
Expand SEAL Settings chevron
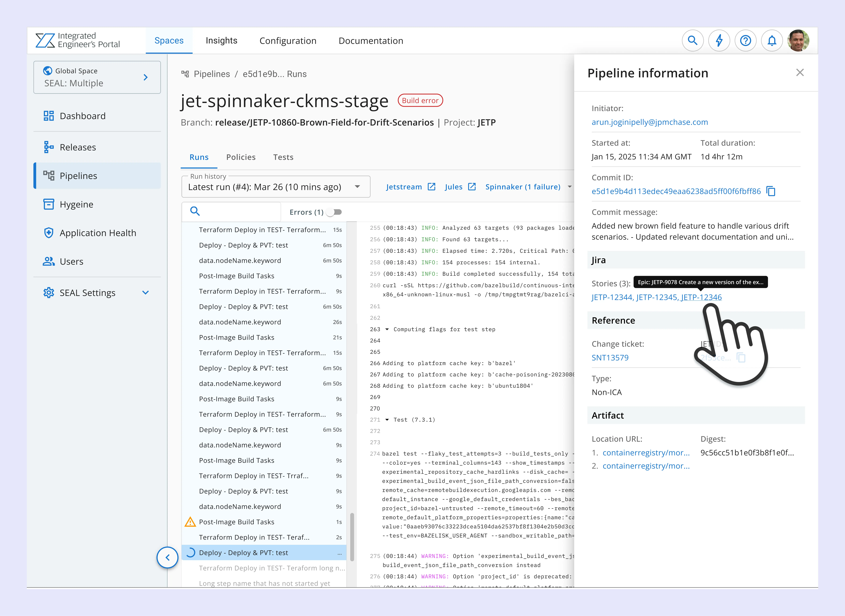[145, 293]
